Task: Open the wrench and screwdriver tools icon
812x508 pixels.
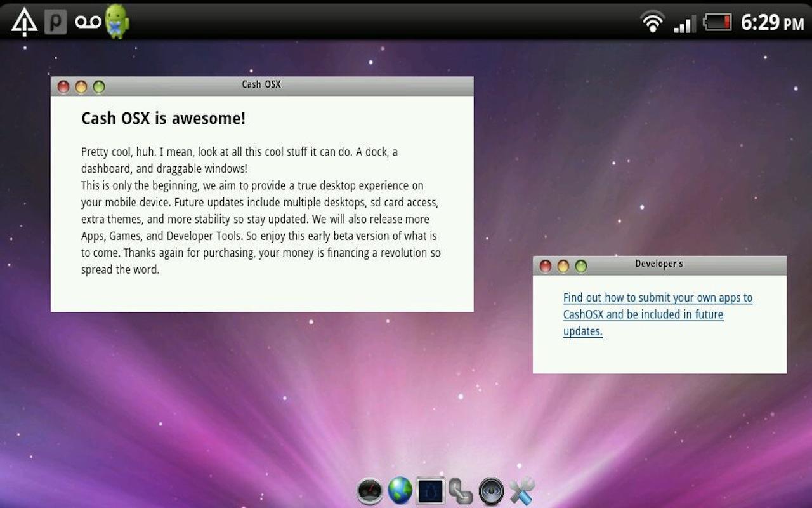Action: point(521,491)
